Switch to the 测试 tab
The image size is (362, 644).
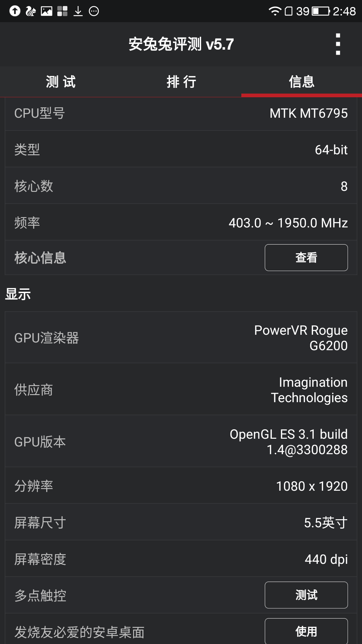[x=61, y=82]
